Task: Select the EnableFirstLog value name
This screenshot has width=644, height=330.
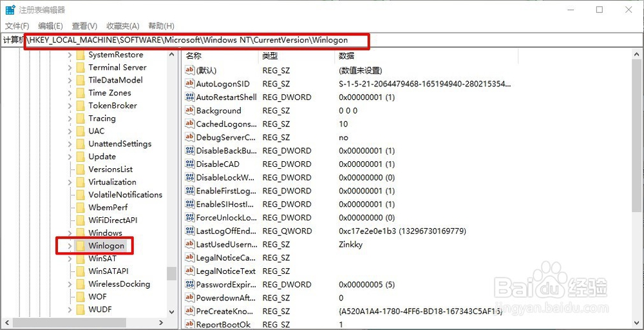Action: pos(226,191)
